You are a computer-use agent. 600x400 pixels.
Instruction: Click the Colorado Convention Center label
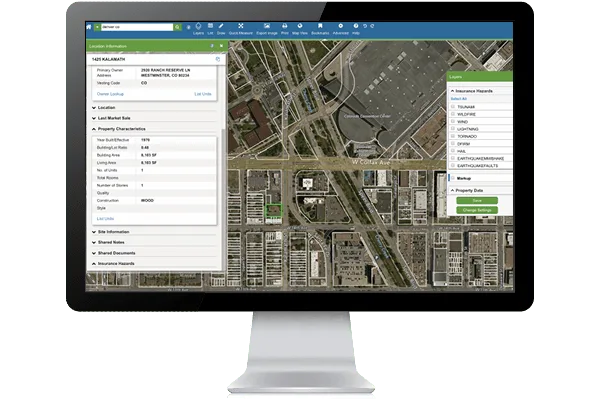(x=367, y=116)
